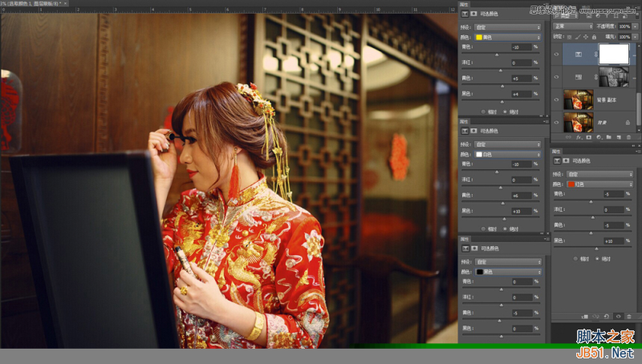Open the opacity 100% slider arrow
This screenshot has width=642, height=364.
(x=635, y=26)
